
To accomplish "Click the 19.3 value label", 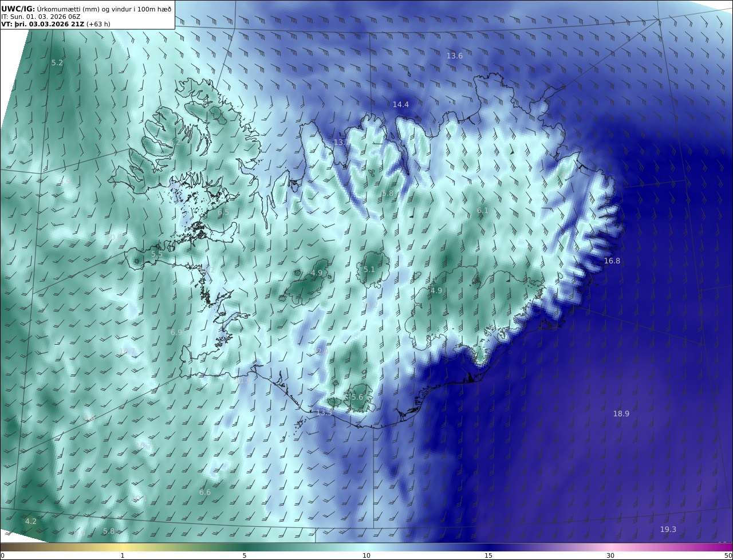I will click(x=668, y=529).
